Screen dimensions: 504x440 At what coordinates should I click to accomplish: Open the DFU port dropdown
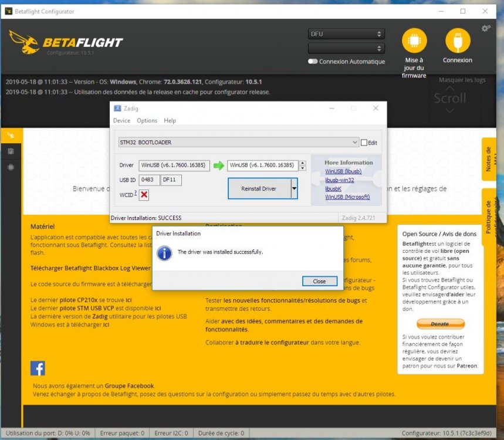(x=346, y=34)
